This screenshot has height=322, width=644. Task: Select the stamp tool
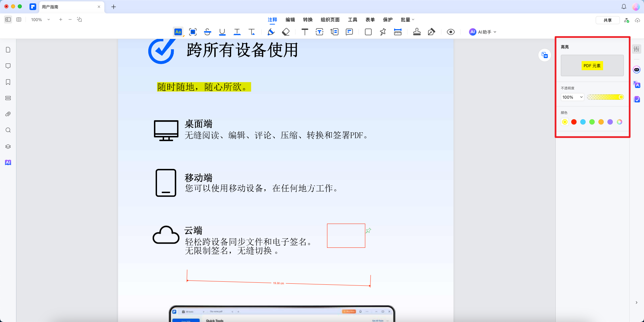tap(417, 32)
